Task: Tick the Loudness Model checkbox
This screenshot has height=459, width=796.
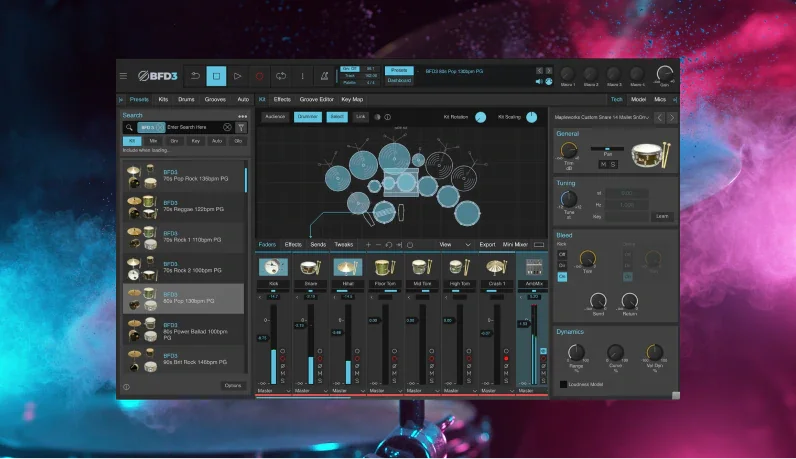Action: point(563,384)
